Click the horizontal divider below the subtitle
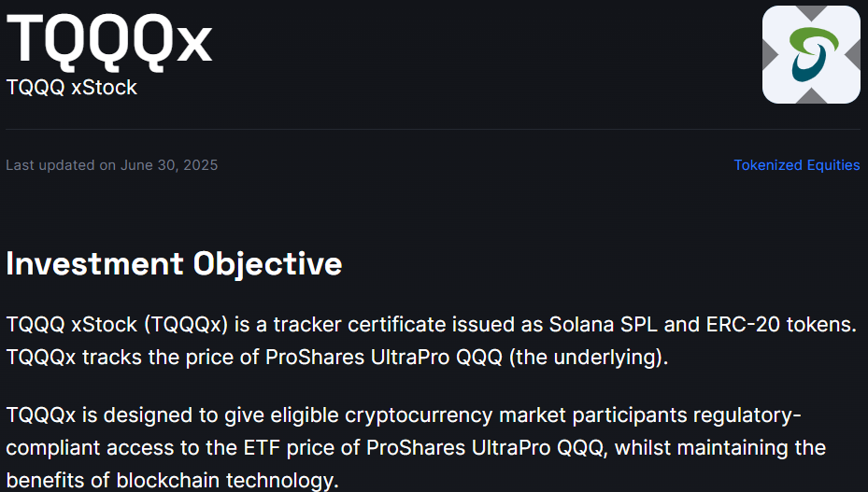Screen dimensions: 868x492 pyautogui.click(x=434, y=129)
